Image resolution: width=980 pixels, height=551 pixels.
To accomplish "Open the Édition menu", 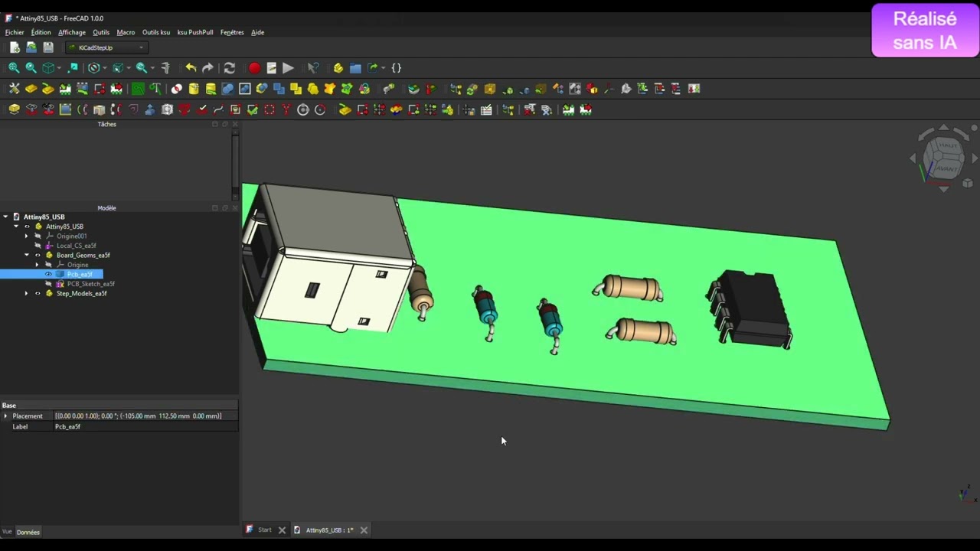I will [x=41, y=32].
